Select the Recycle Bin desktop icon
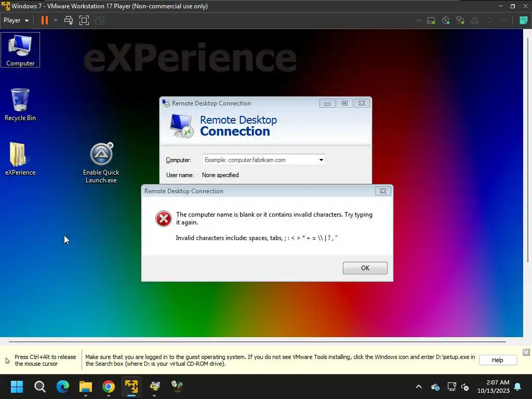This screenshot has width=532, height=399. pyautogui.click(x=20, y=104)
